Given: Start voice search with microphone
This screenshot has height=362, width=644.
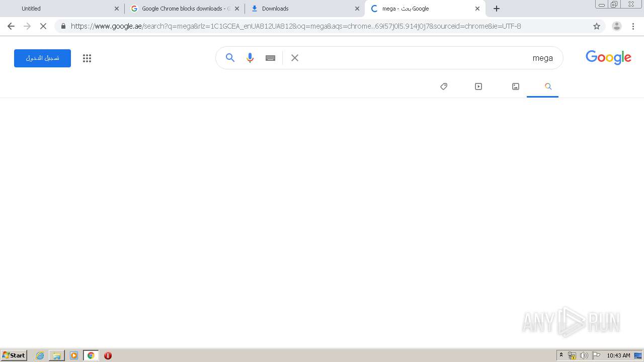Looking at the screenshot, I should 250,58.
